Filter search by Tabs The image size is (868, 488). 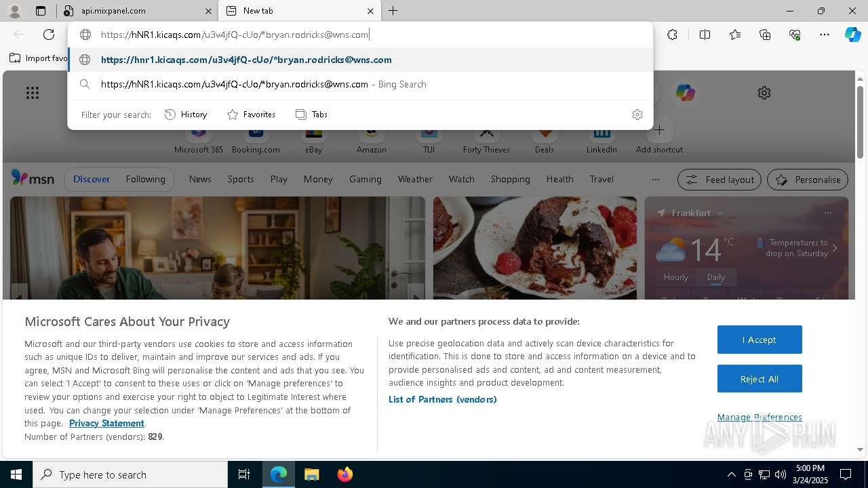tap(311, 115)
